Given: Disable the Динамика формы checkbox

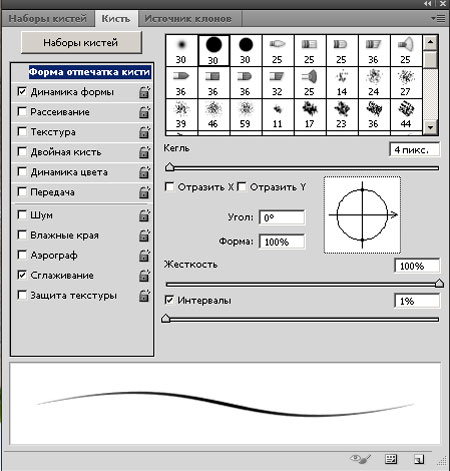Looking at the screenshot, I should [22, 91].
